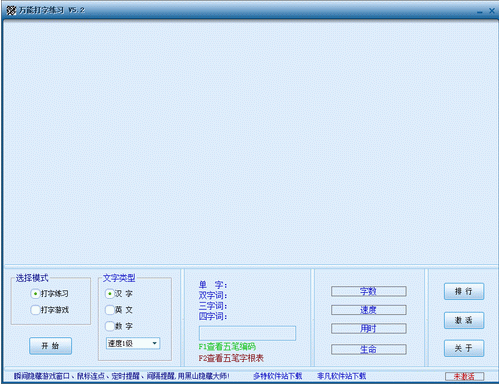Click the app icon in title bar
499x384 pixels.
[11, 10]
